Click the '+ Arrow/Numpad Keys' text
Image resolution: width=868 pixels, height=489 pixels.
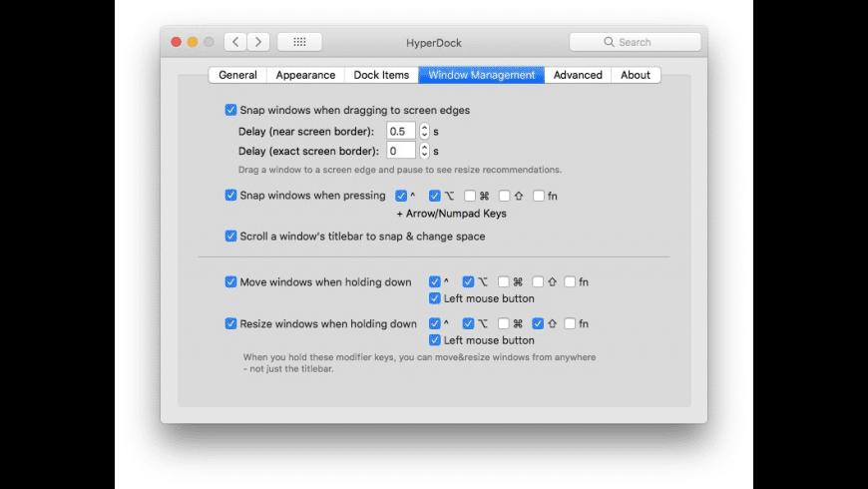coord(451,214)
